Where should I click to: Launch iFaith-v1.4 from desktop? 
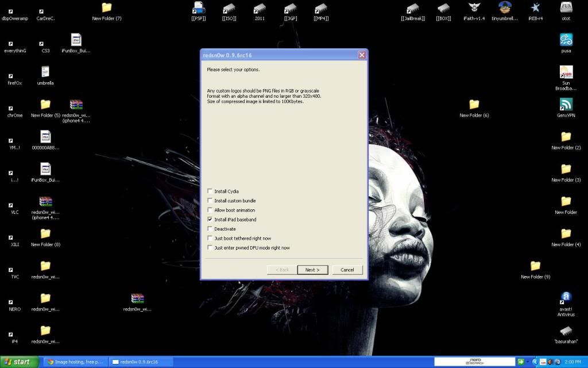point(474,11)
